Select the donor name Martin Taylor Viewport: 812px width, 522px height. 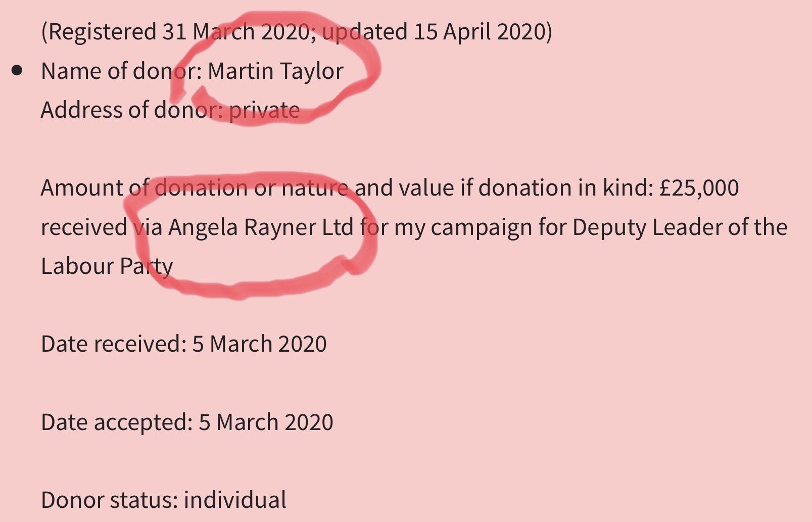tap(275, 71)
